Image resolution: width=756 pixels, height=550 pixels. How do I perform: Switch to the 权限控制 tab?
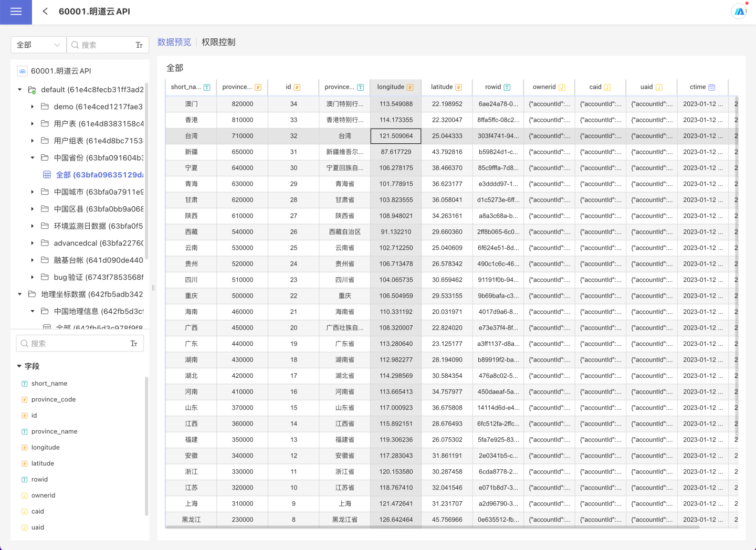218,43
